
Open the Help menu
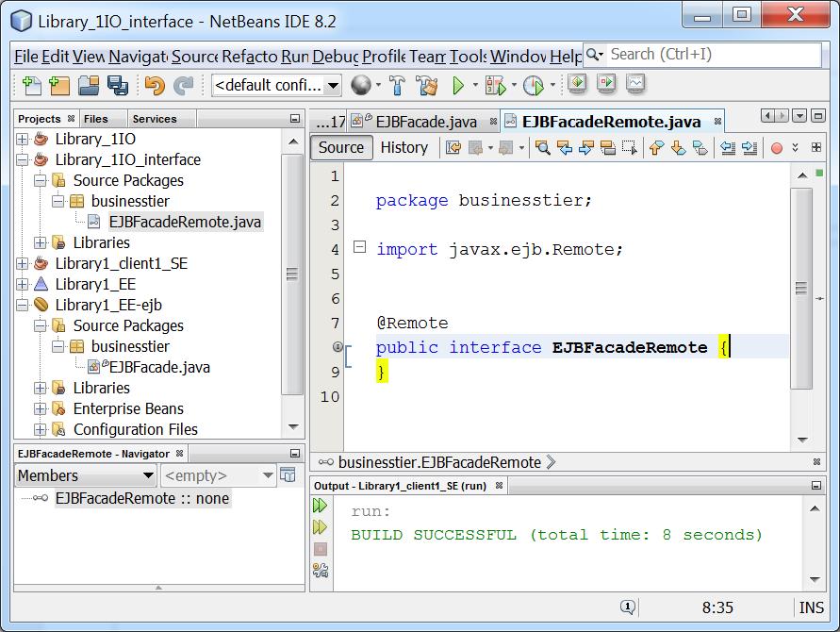click(x=565, y=57)
